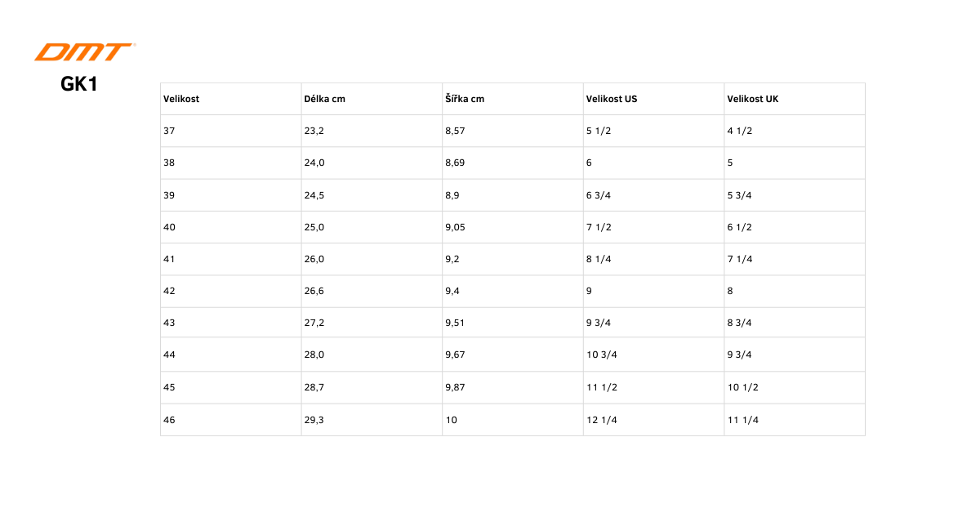Click the orange DMT logo

point(84,52)
